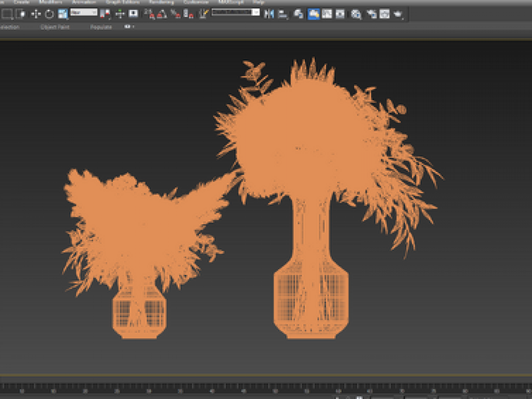
Task: Open the Manage Layers dialog
Action: click(299, 14)
